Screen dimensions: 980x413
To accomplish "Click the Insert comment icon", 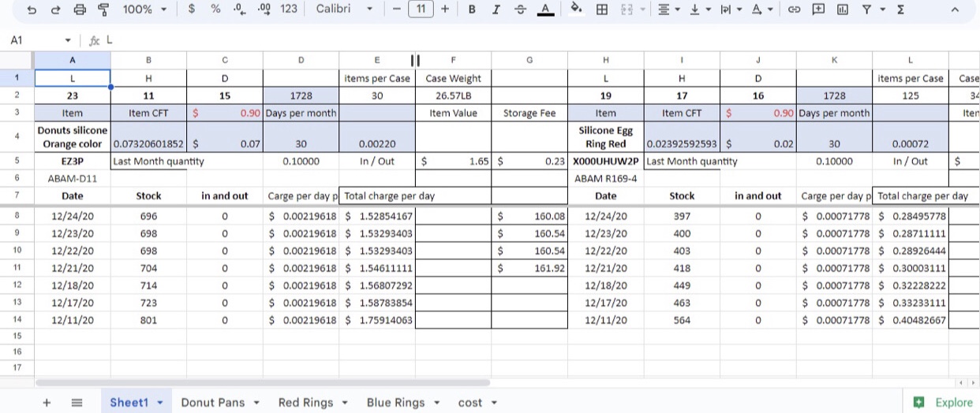I will pyautogui.click(x=818, y=9).
